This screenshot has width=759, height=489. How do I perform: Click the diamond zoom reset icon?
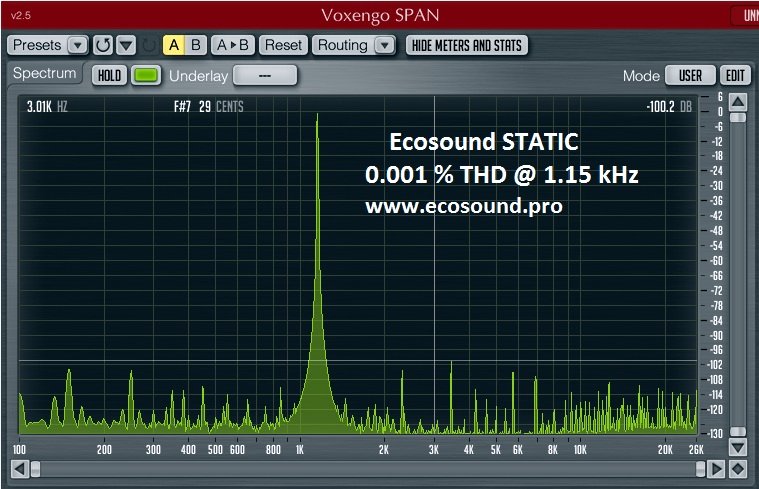click(x=738, y=469)
